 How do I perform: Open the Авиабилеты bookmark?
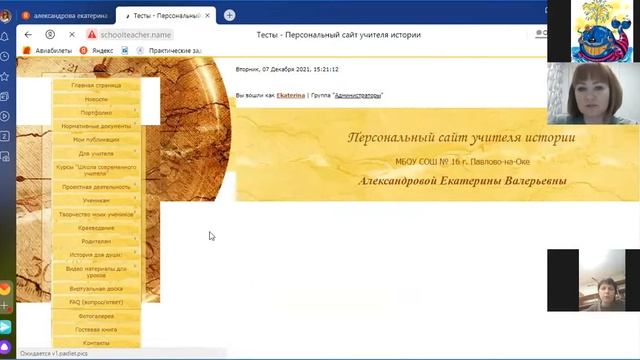coord(47,51)
